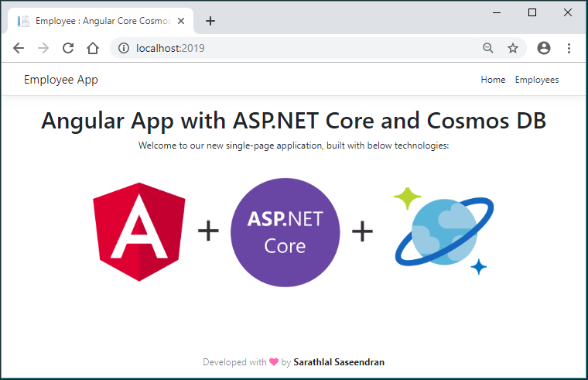Click the zoom magnifier icon in address bar
This screenshot has height=380, width=588.
[x=488, y=48]
